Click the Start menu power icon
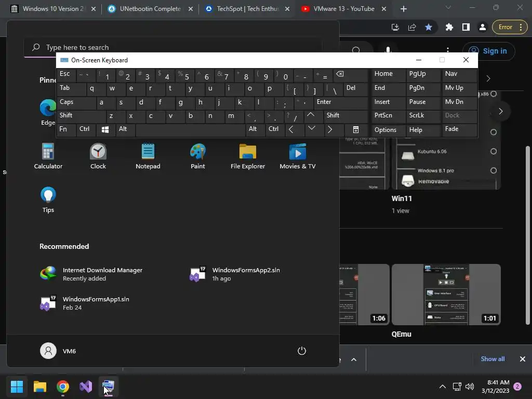Viewport: 532px width, 399px height. point(302,351)
